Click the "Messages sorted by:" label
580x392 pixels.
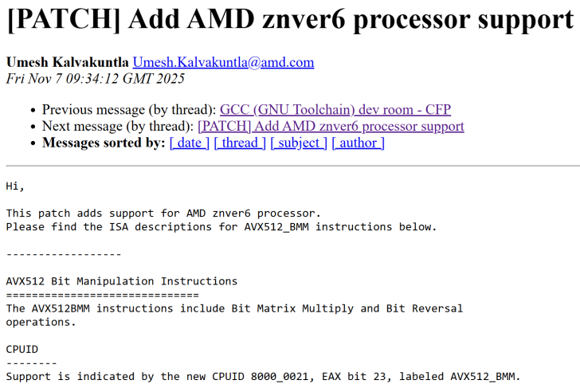click(104, 143)
